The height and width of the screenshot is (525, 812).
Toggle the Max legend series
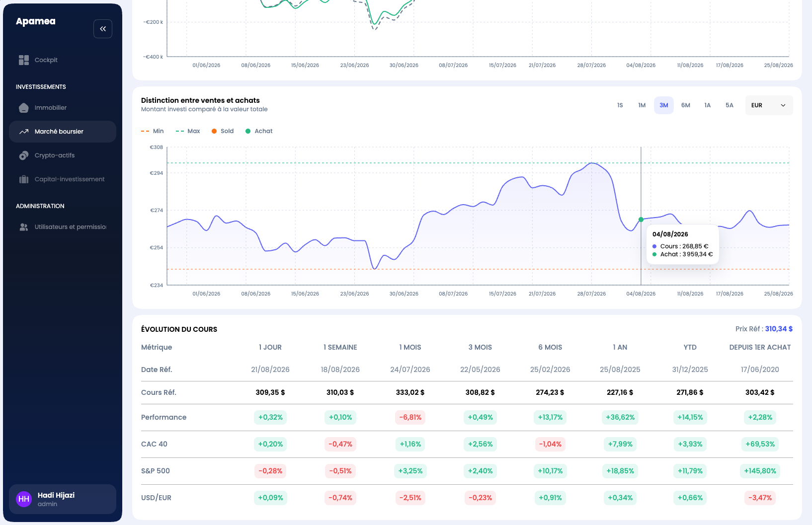188,131
